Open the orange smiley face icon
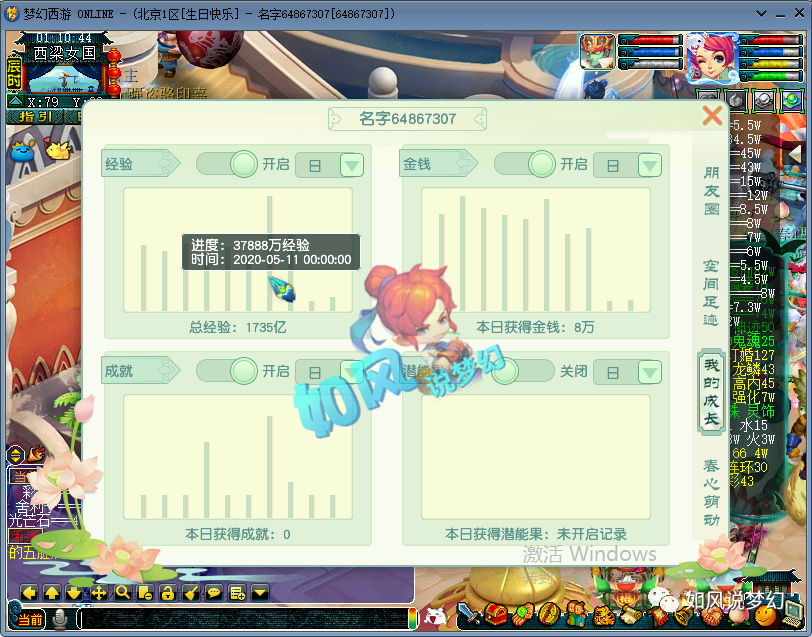The width and height of the screenshot is (812, 637). 765,616
